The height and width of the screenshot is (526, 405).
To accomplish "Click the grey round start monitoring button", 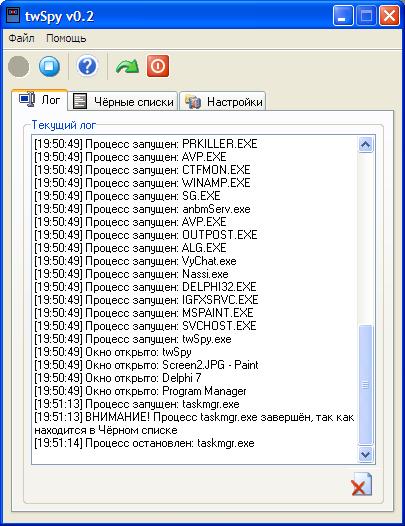I will click(19, 66).
